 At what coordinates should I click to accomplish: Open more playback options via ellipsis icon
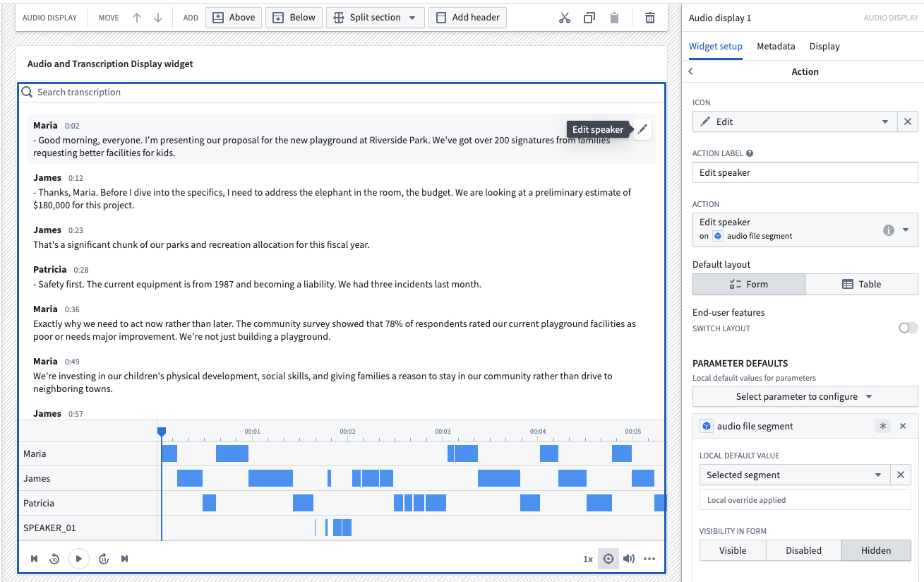(649, 559)
